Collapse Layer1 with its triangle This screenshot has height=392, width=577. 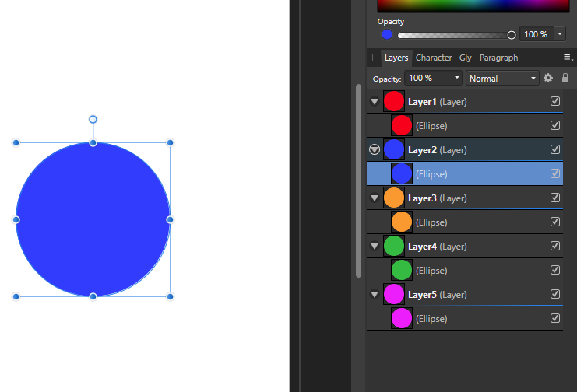point(375,101)
